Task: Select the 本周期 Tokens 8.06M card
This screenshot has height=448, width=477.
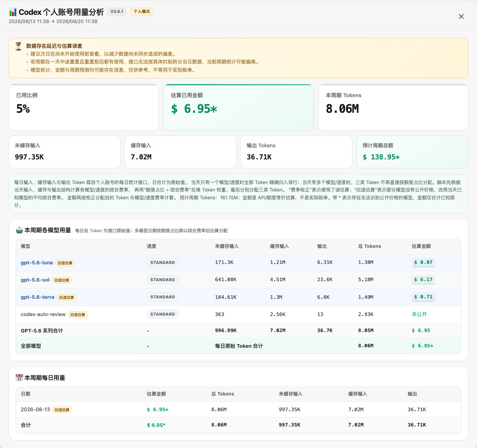Action: click(x=393, y=107)
